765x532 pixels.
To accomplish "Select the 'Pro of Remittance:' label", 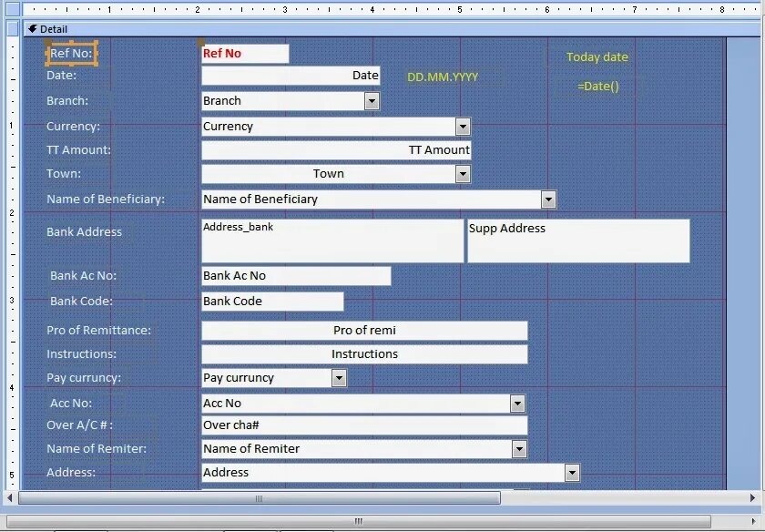I will [99, 331].
